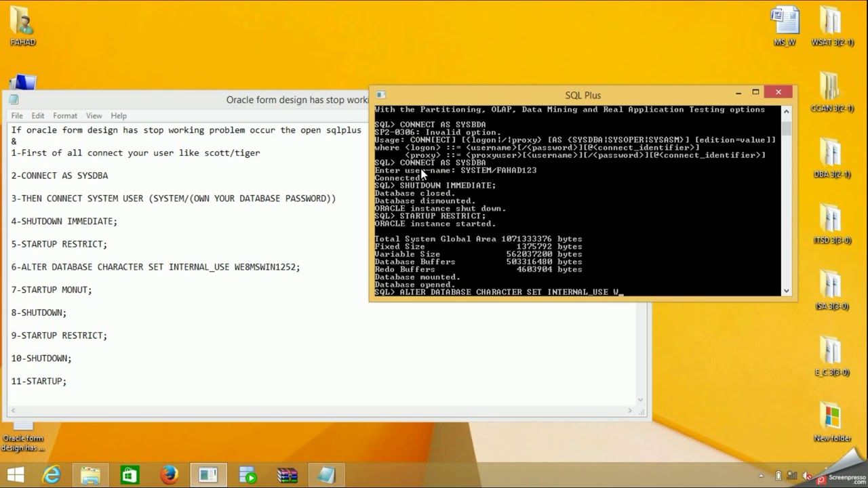The height and width of the screenshot is (488, 868).
Task: Open the network signal tray icon
Action: (x=792, y=476)
